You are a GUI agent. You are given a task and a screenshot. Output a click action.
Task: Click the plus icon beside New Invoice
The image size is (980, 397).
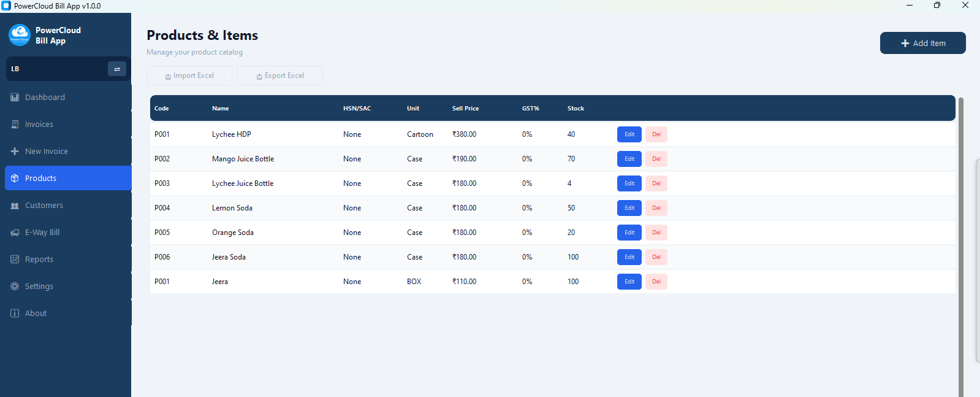(15, 152)
